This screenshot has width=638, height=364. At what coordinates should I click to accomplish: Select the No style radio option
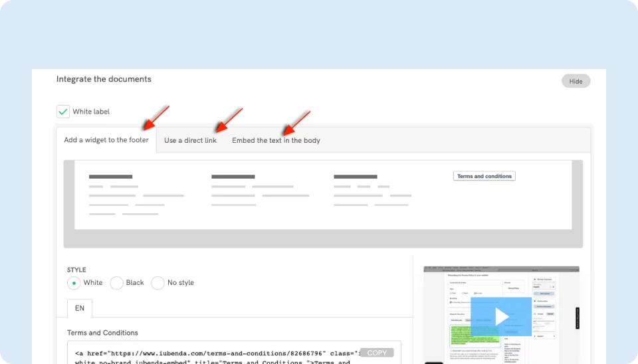[x=158, y=283]
